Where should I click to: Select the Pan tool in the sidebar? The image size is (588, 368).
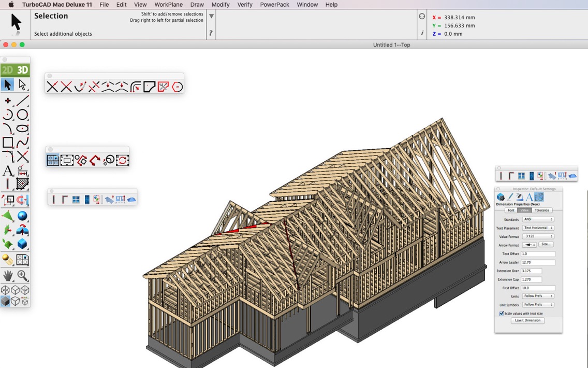tap(8, 275)
